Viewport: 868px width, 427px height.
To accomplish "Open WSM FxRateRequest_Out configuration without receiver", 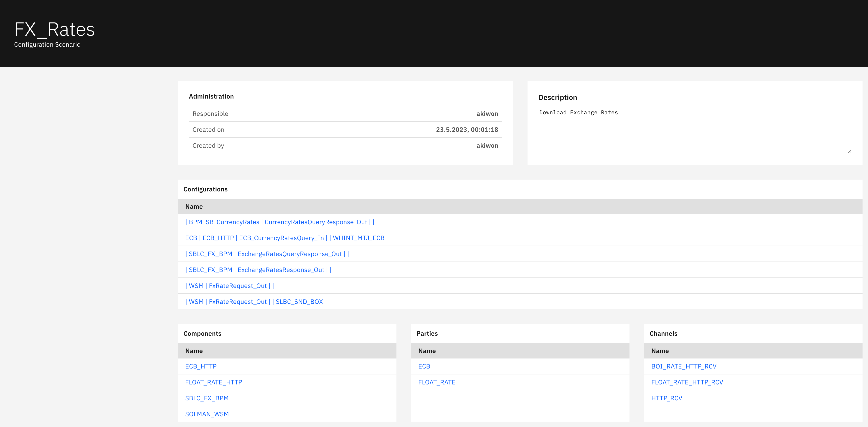I will (x=229, y=286).
